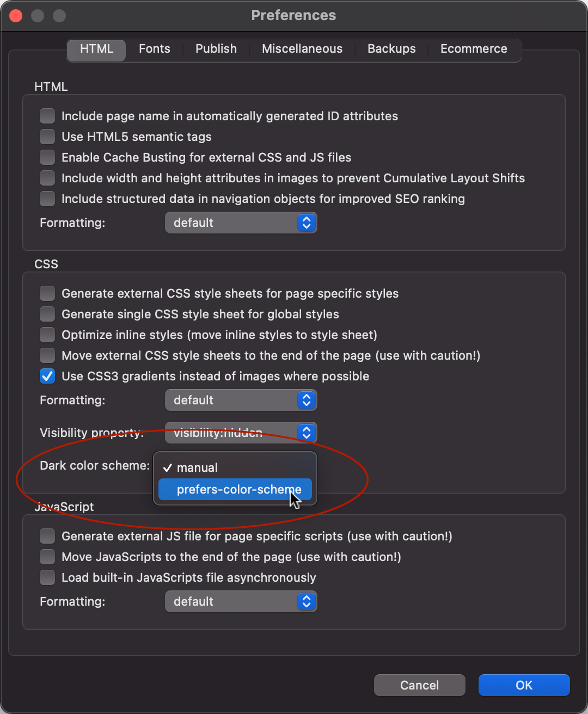Image resolution: width=588 pixels, height=714 pixels.
Task: Expand the CSS Formatting dropdown
Action: tap(241, 400)
